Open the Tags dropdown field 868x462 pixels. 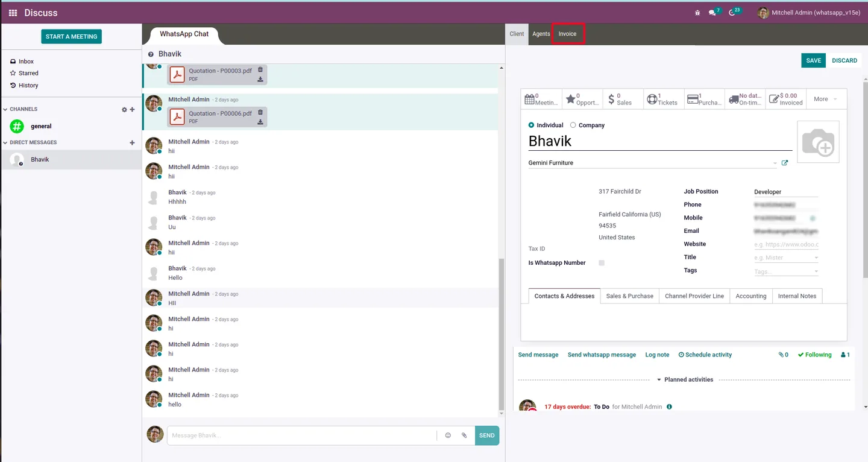point(786,271)
